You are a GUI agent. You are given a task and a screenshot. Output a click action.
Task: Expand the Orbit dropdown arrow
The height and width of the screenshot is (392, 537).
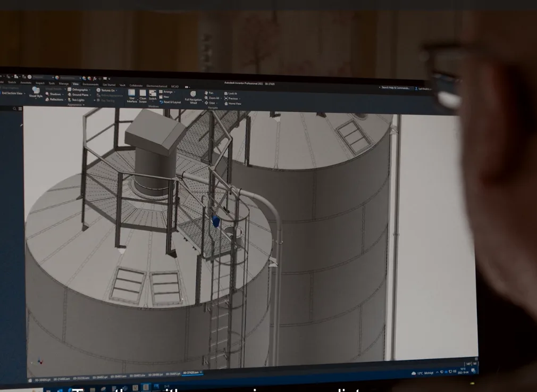tap(217, 104)
